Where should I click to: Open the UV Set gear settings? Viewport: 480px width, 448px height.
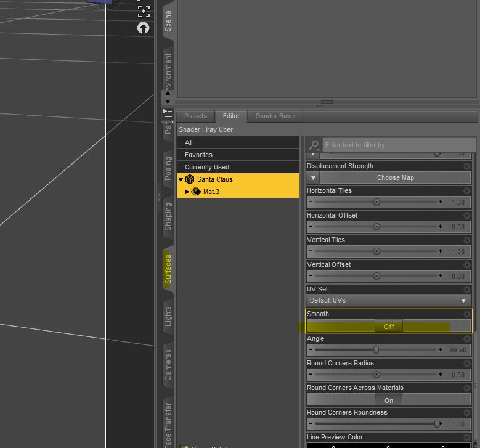pos(467,290)
